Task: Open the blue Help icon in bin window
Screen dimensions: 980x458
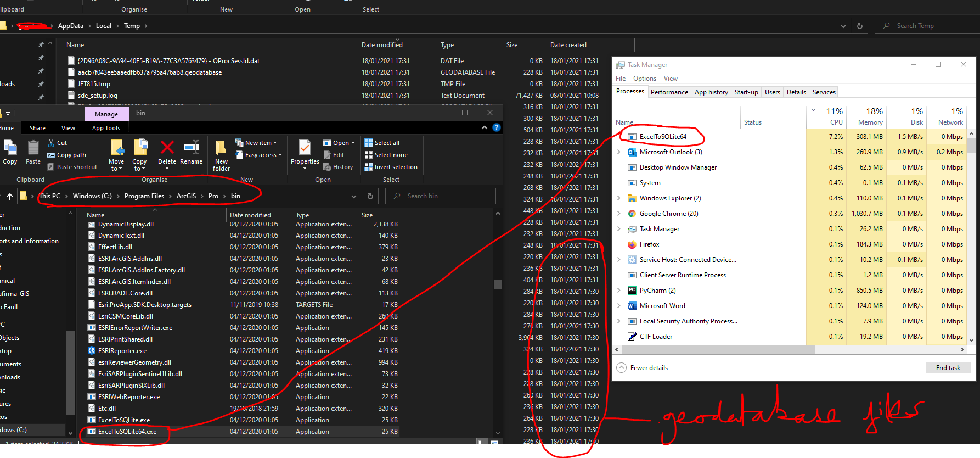Action: coord(497,127)
